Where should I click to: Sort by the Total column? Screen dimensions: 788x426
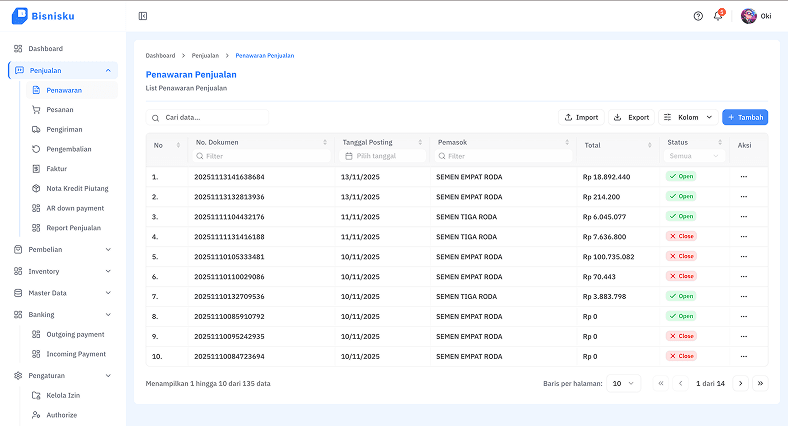pos(651,145)
